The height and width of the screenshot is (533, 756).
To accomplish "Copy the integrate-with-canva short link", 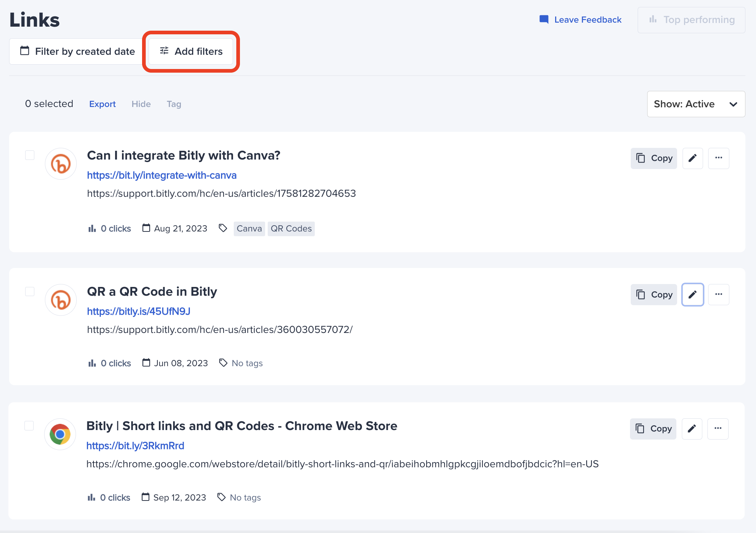I will [x=654, y=158].
